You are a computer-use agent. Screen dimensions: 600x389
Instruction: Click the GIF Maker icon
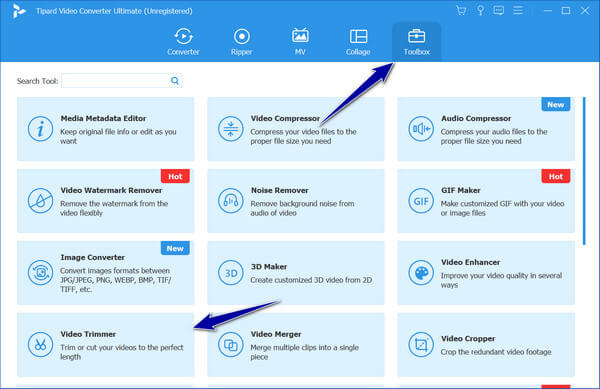pos(421,201)
